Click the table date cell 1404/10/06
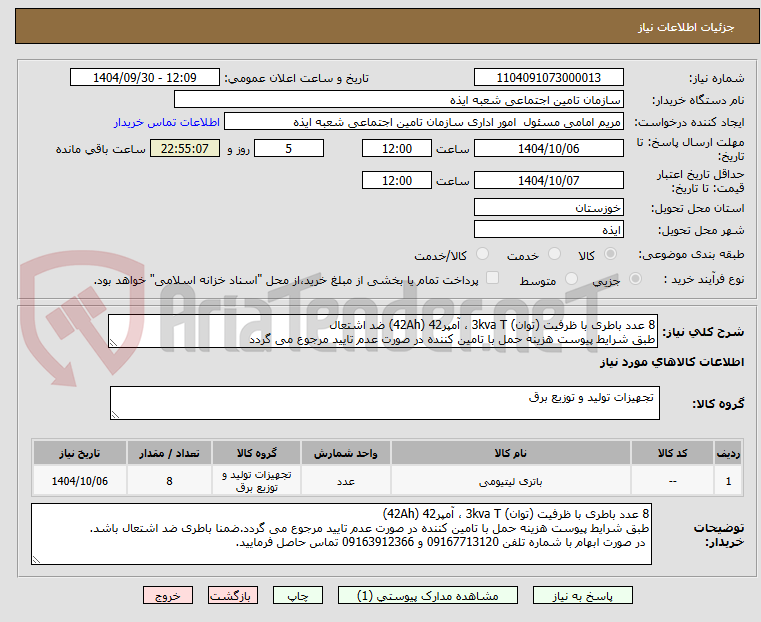The height and width of the screenshot is (622, 761). tap(80, 481)
